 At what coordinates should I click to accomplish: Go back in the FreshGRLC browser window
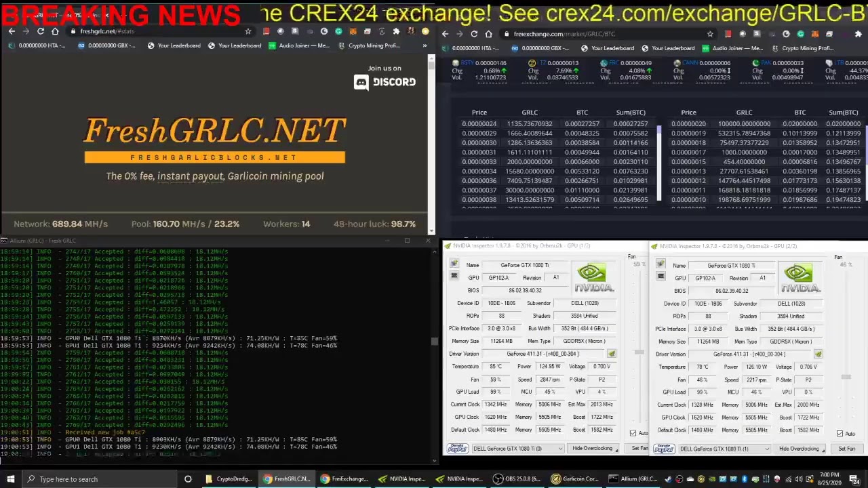[x=12, y=31]
